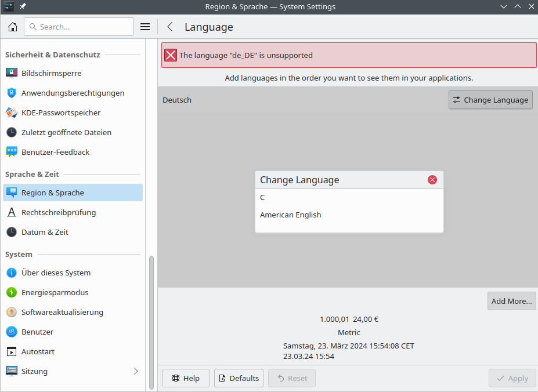Open Datum & Zeit settings
This screenshot has height=392, width=538.
pyautogui.click(x=73, y=232)
